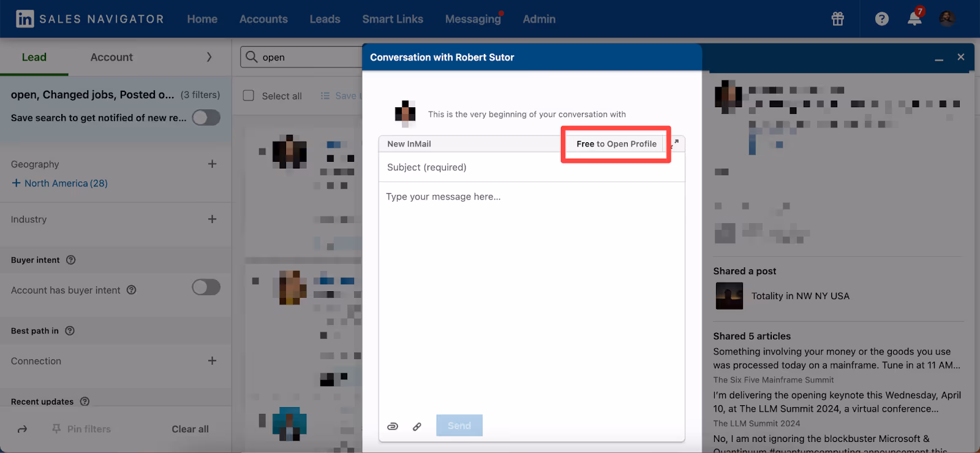Click the Buyer intent help icon
Screen dimensions: 980x453
(71, 260)
